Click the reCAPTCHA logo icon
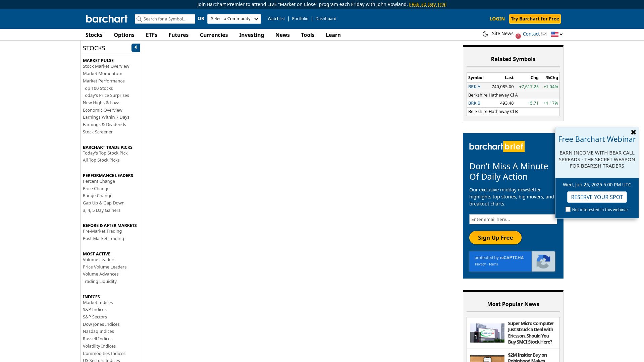Screen dimensions: 644x362 coord(543,261)
